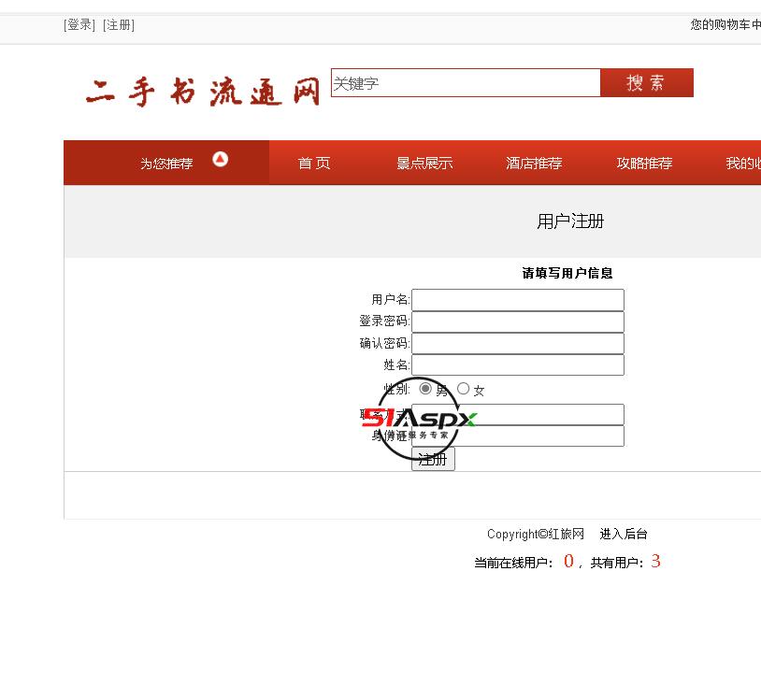Click the 当前在线用户 count text
Viewport: 761px width, 700px height.
coord(524,562)
